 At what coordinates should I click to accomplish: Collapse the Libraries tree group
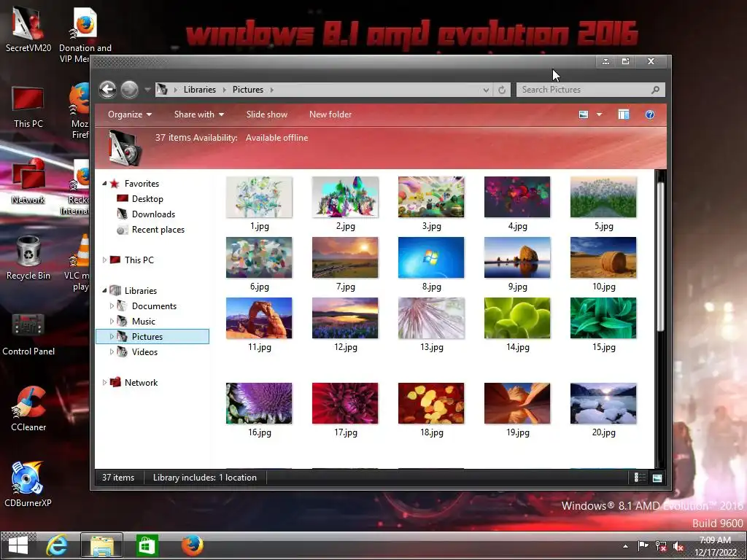pyautogui.click(x=104, y=290)
